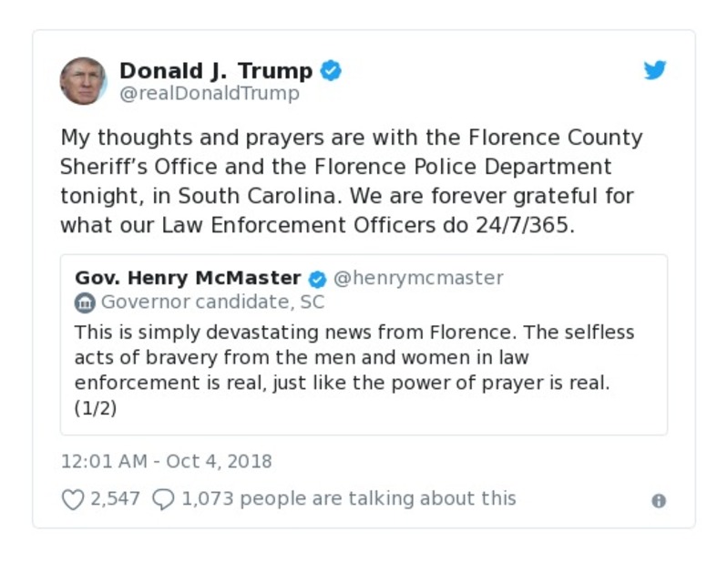
Task: Click "1,073 people are talking about this"
Action: pos(349,498)
